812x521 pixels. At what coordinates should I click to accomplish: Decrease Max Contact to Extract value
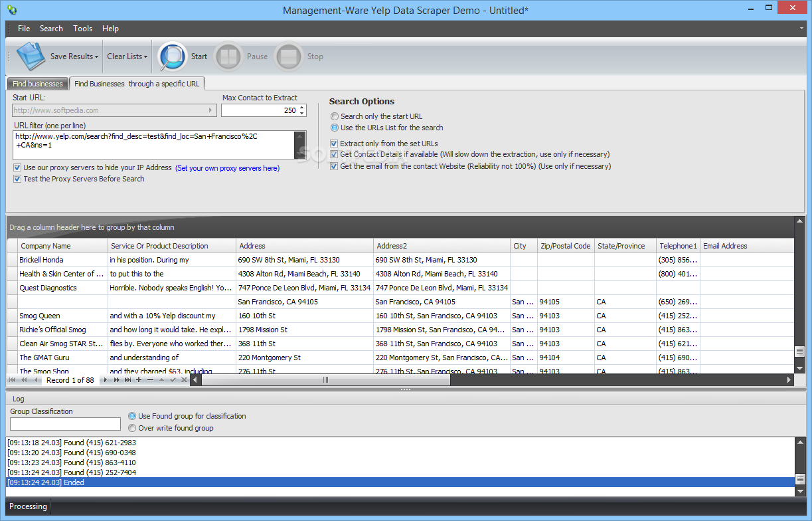[x=302, y=114]
